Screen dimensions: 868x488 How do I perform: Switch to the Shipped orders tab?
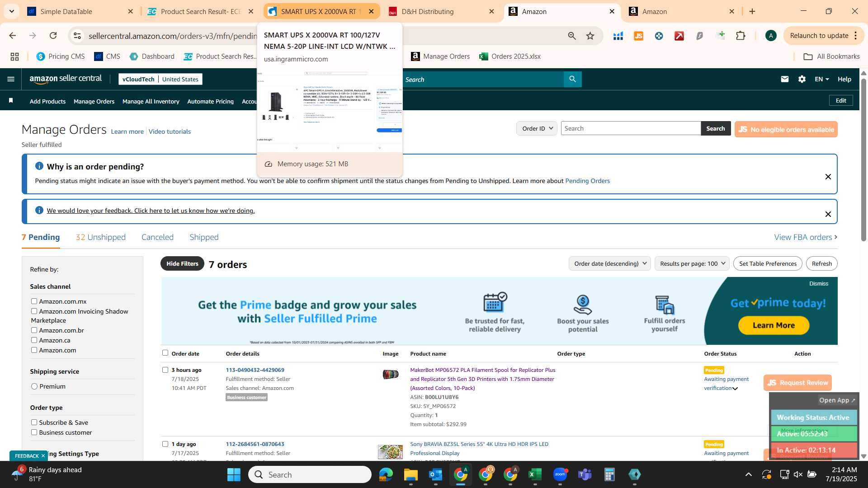[x=204, y=237]
